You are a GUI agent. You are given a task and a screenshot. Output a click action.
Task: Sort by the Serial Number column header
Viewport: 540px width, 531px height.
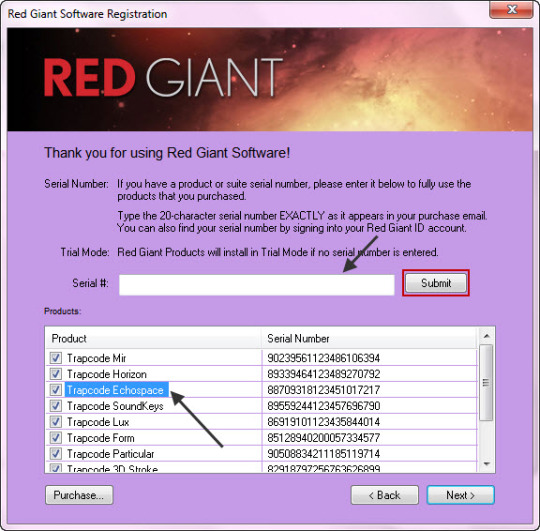369,339
